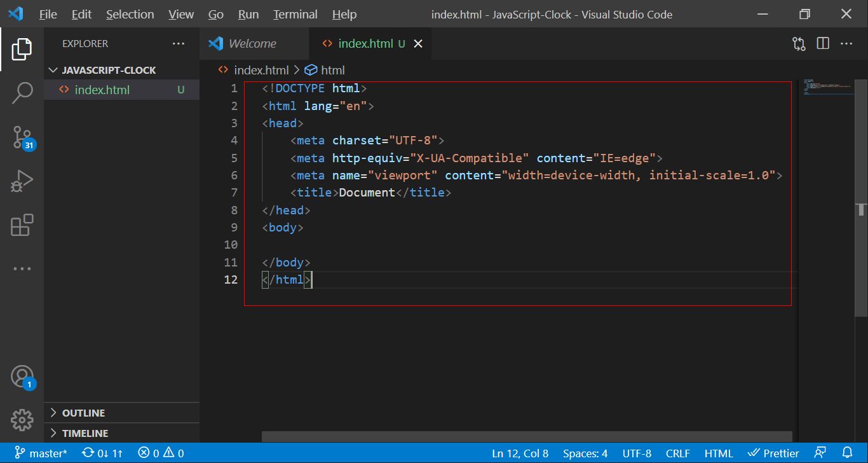This screenshot has height=463, width=868.
Task: Close the index.html editor tab
Action: [x=418, y=44]
